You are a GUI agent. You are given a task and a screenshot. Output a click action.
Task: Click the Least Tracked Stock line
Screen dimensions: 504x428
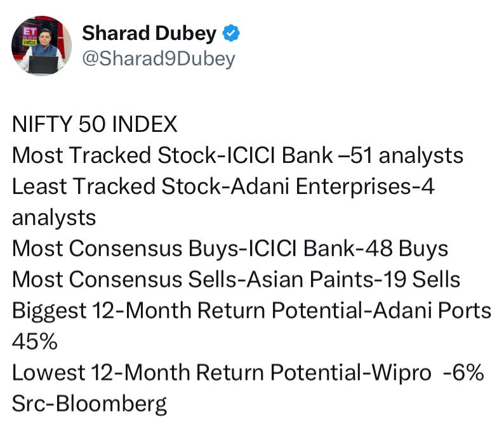(x=223, y=202)
